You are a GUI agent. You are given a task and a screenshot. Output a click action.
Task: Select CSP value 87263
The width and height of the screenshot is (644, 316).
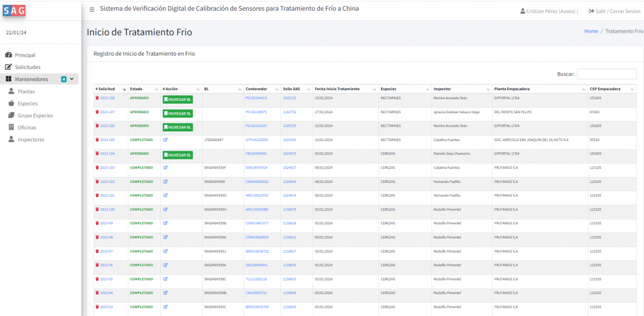595,112
